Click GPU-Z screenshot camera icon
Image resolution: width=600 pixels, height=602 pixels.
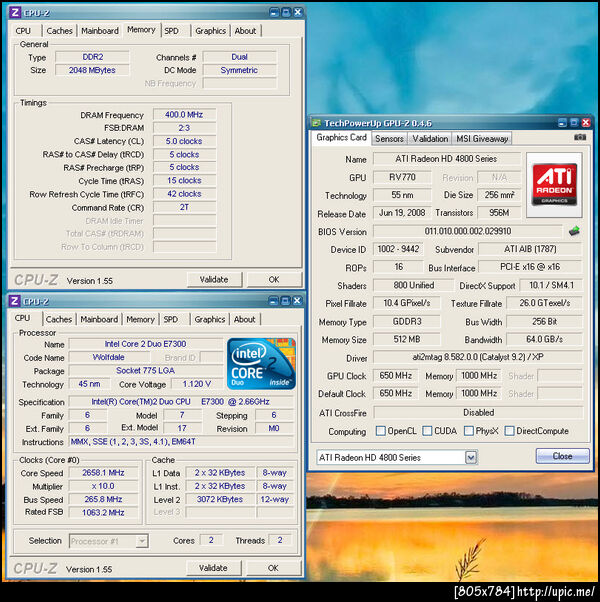click(x=580, y=137)
